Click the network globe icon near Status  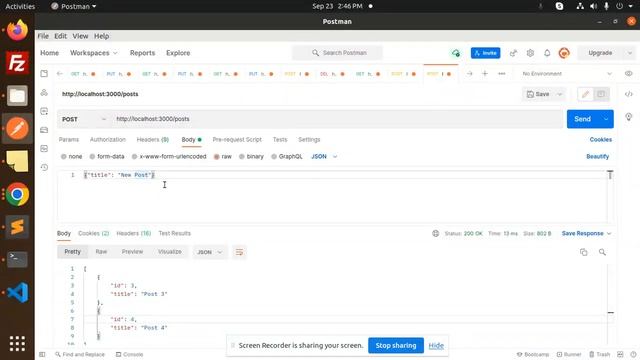[x=436, y=233]
